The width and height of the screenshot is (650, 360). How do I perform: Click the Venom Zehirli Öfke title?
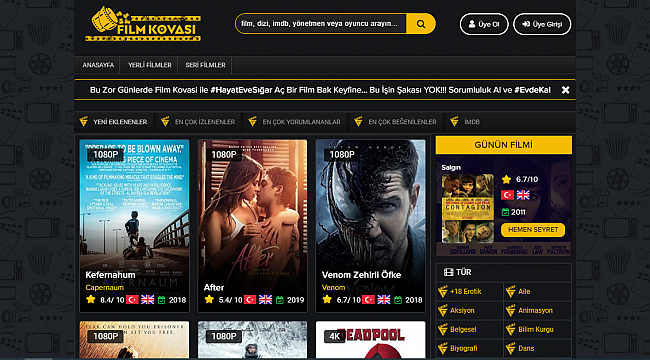point(361,275)
